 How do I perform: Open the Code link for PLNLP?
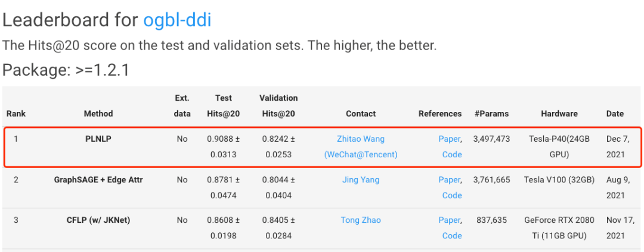pos(452,154)
